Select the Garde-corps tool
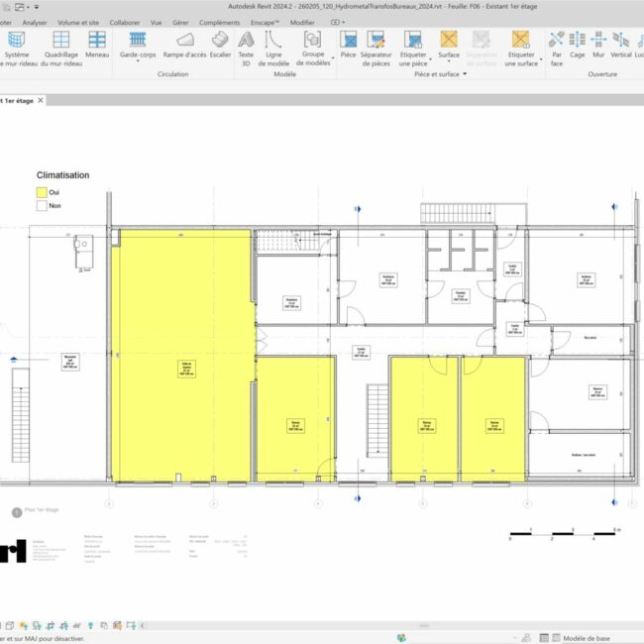Viewport: 644px width, 644px height. tap(138, 46)
